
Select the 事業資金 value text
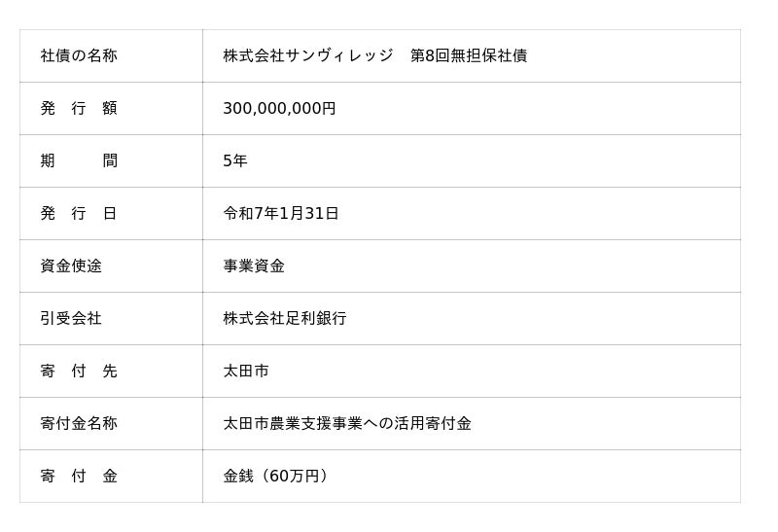click(254, 266)
